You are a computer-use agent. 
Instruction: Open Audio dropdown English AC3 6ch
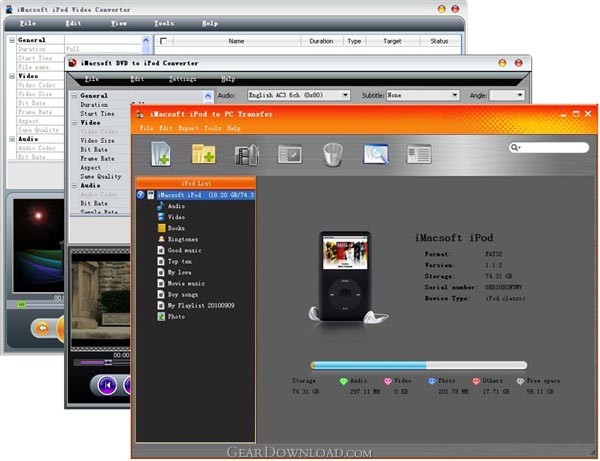(298, 95)
